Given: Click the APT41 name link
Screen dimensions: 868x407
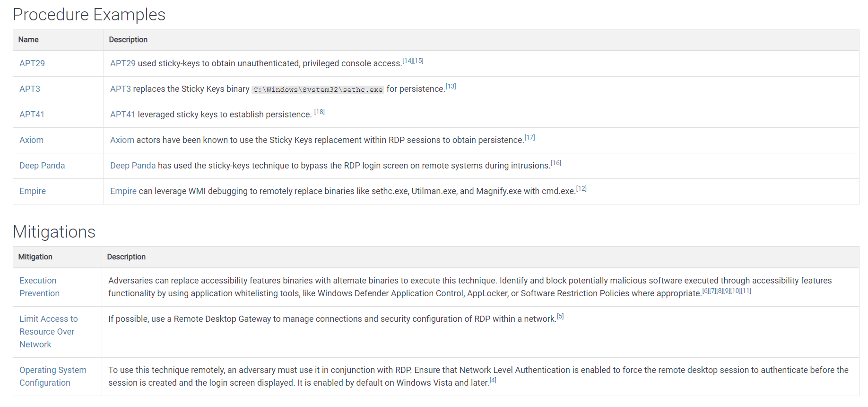Looking at the screenshot, I should (32, 115).
